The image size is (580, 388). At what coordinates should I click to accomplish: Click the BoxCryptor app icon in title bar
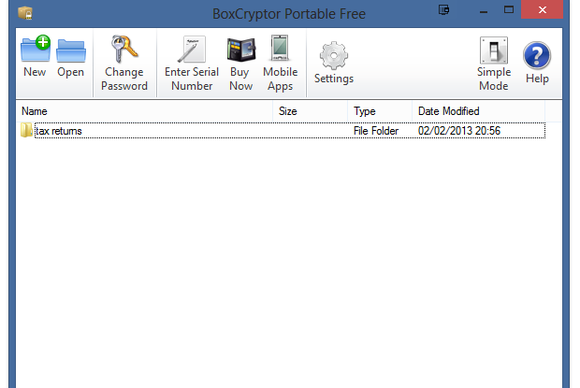[25, 13]
